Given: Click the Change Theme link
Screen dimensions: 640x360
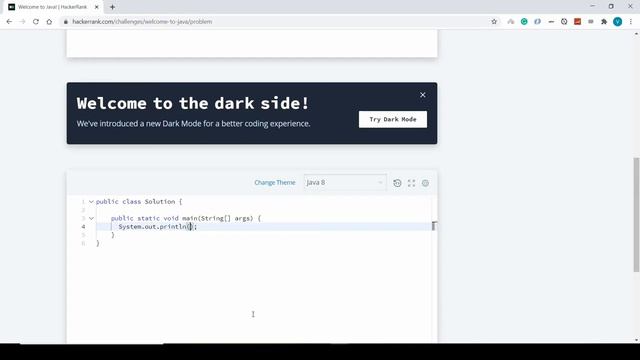Looking at the screenshot, I should pyautogui.click(x=275, y=182).
